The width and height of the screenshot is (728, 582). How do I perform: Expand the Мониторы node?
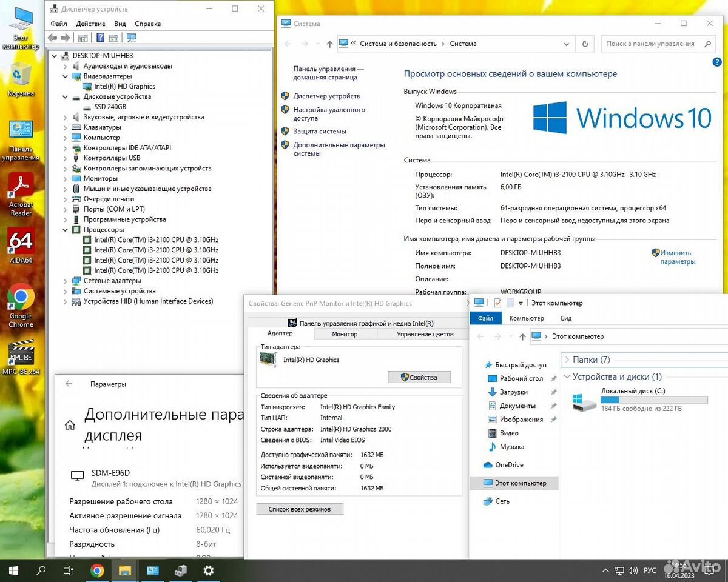(x=66, y=179)
